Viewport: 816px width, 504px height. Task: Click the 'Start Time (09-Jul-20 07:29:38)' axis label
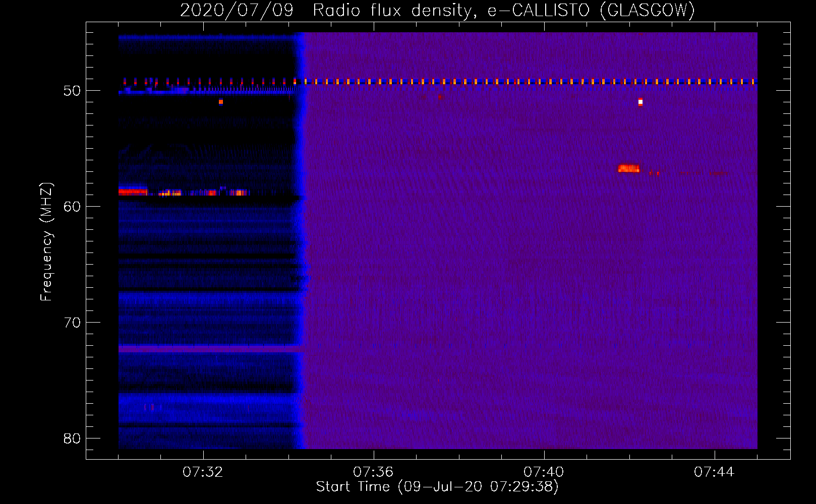437,487
